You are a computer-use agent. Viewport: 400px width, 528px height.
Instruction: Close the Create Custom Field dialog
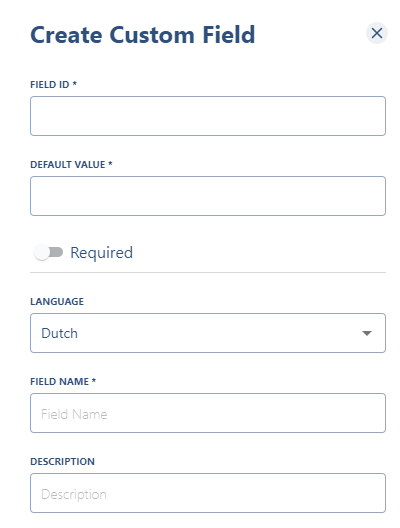pos(377,33)
